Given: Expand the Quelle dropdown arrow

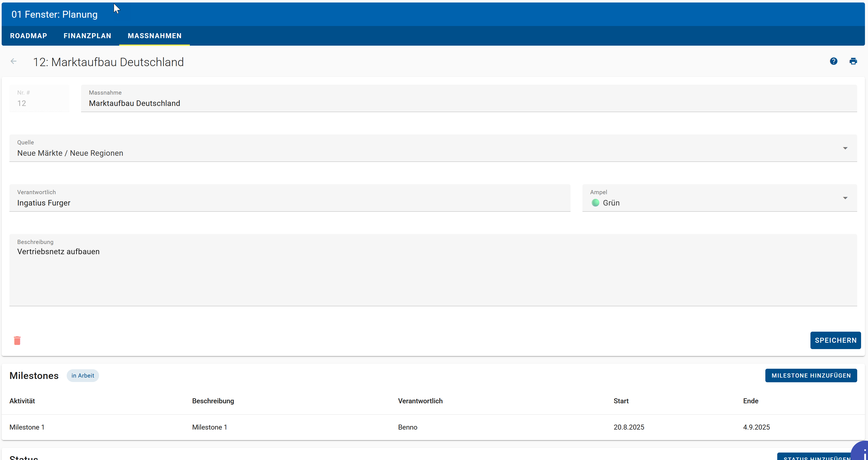Looking at the screenshot, I should (x=845, y=148).
